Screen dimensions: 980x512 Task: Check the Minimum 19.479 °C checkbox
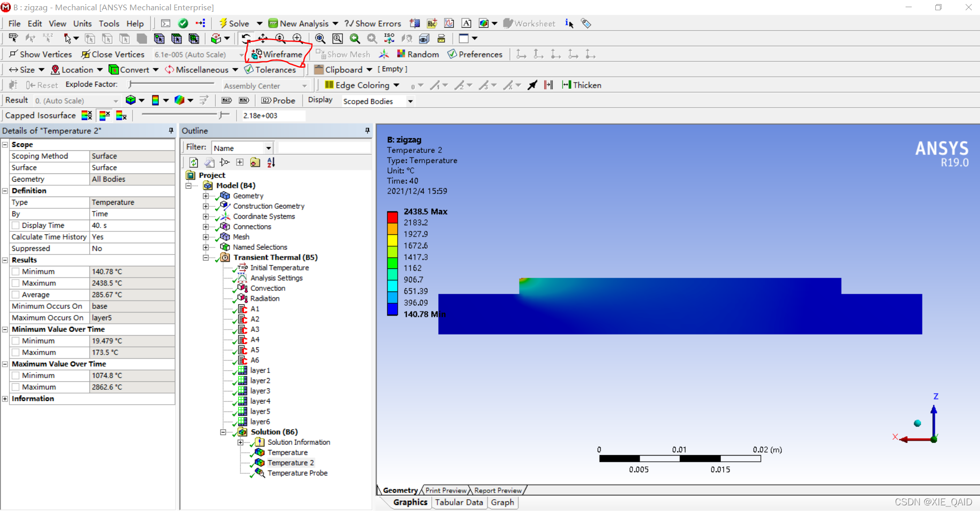click(x=16, y=341)
